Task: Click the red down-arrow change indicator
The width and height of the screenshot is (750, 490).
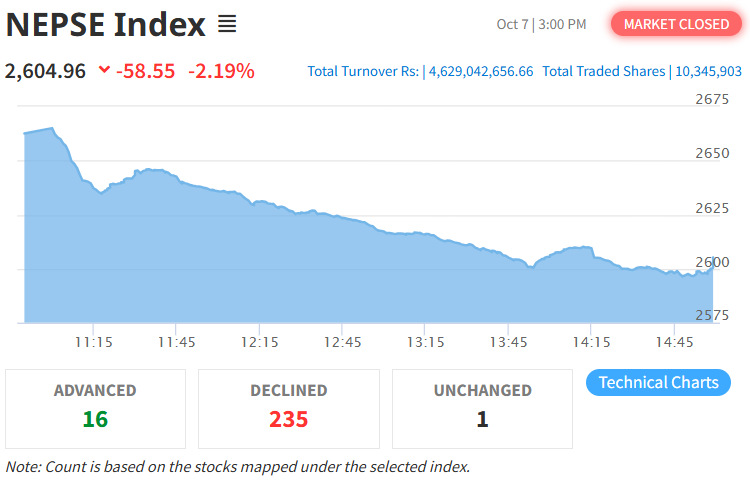Action: tap(105, 70)
